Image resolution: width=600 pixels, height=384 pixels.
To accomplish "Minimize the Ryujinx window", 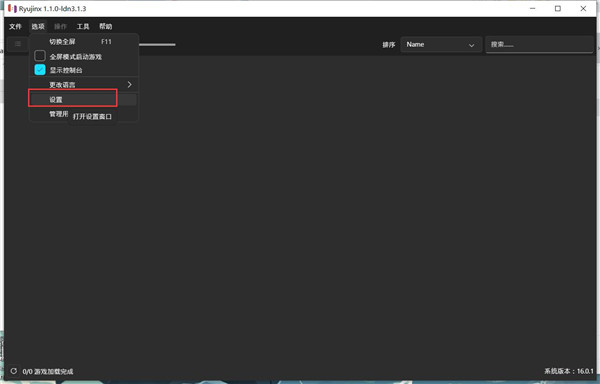I will (x=532, y=8).
